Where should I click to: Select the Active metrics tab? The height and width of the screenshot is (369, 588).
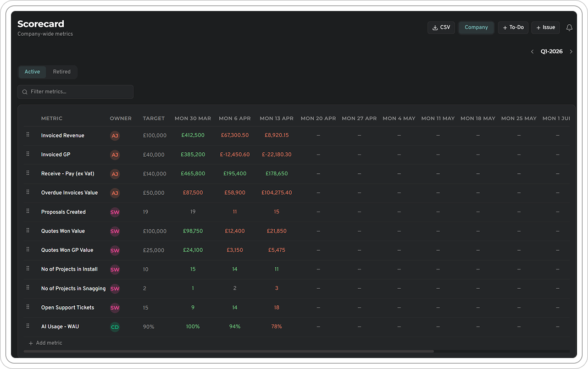[32, 71]
